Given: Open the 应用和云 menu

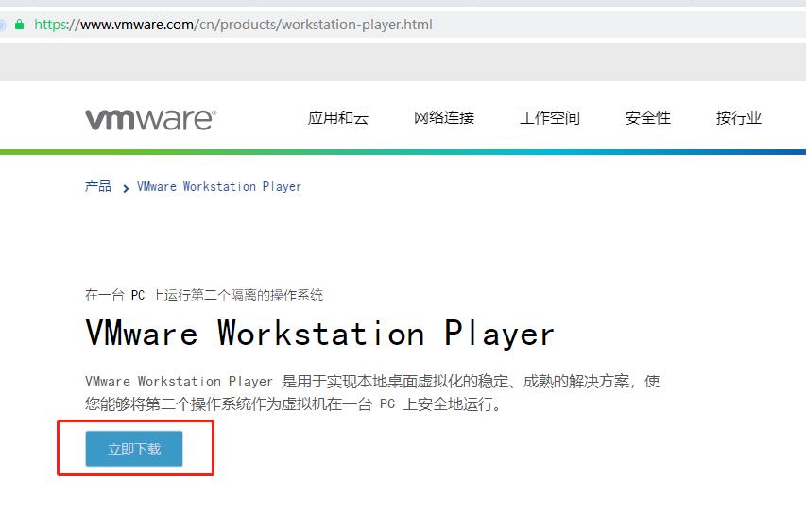Looking at the screenshot, I should point(337,118).
